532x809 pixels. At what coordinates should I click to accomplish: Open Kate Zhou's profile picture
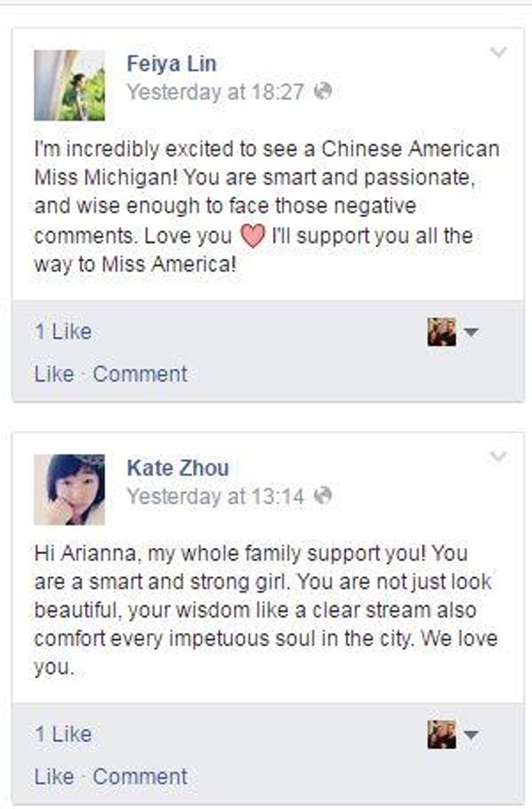coord(69,489)
